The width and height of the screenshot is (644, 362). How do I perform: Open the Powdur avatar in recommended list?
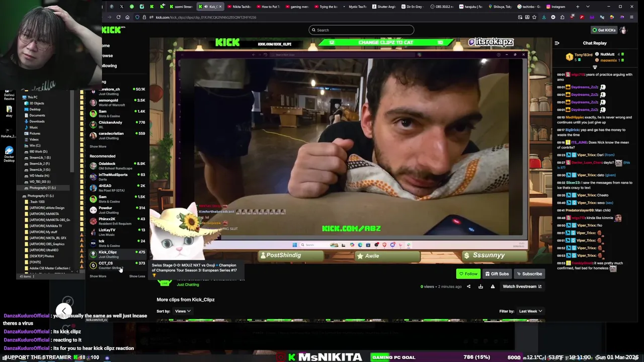click(x=93, y=210)
